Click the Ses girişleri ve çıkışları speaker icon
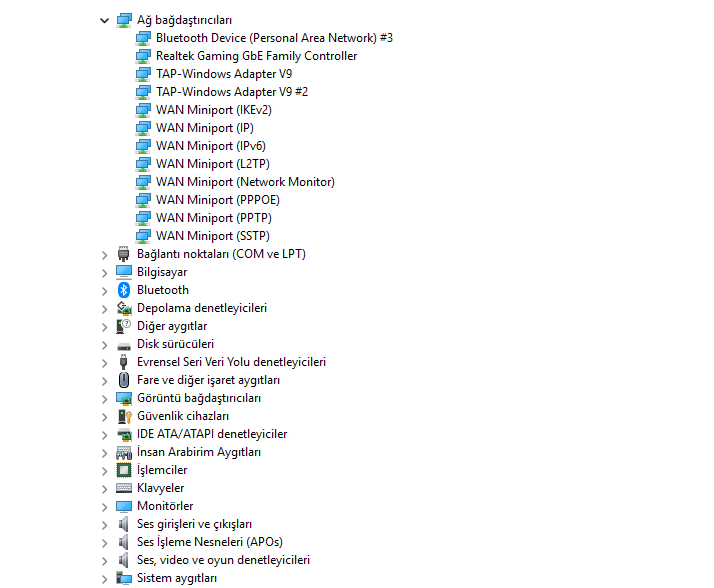 tap(123, 524)
